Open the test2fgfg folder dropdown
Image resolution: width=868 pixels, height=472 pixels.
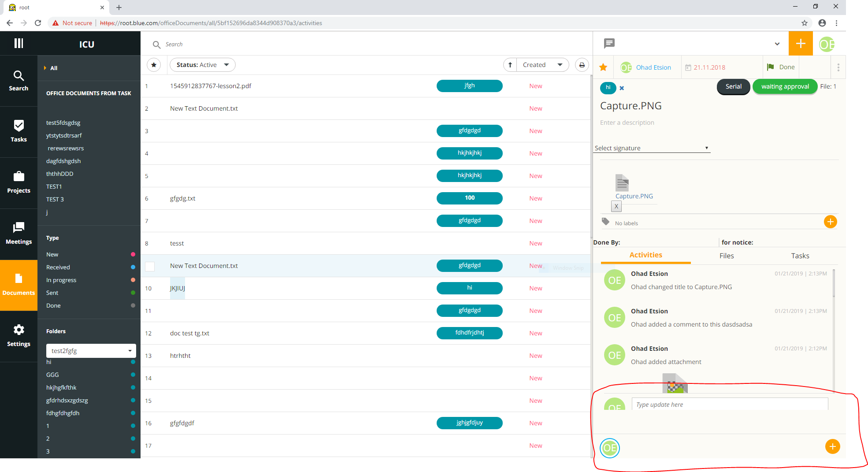91,351
